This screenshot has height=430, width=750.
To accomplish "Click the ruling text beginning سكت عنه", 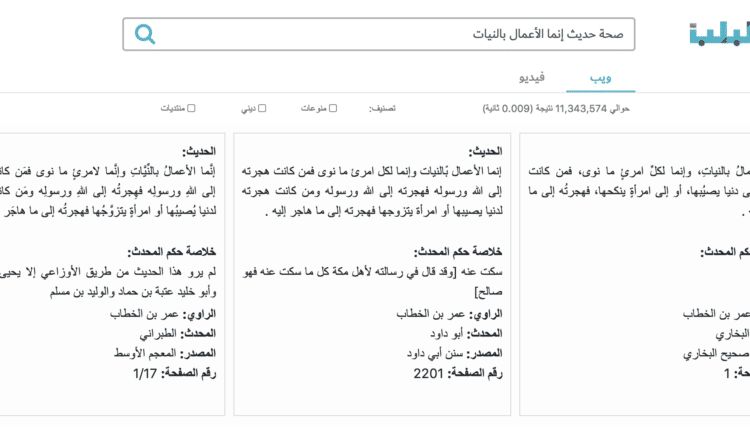I will [x=373, y=281].
